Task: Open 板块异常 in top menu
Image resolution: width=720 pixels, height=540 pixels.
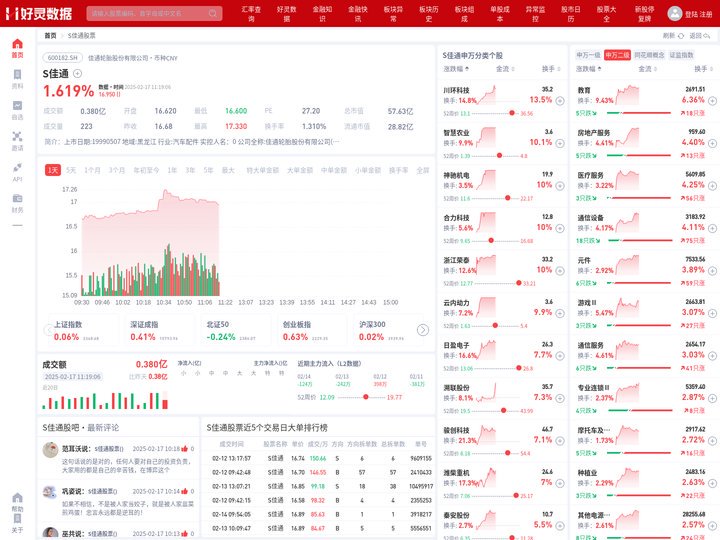Action: [x=393, y=13]
